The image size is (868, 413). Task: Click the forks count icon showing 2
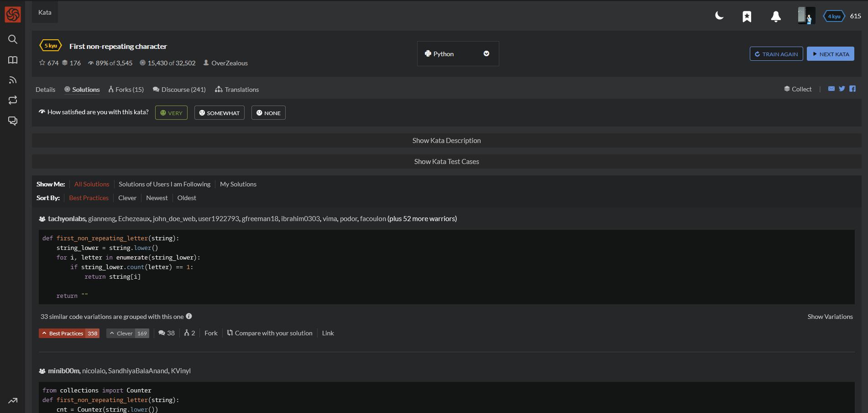pos(189,333)
